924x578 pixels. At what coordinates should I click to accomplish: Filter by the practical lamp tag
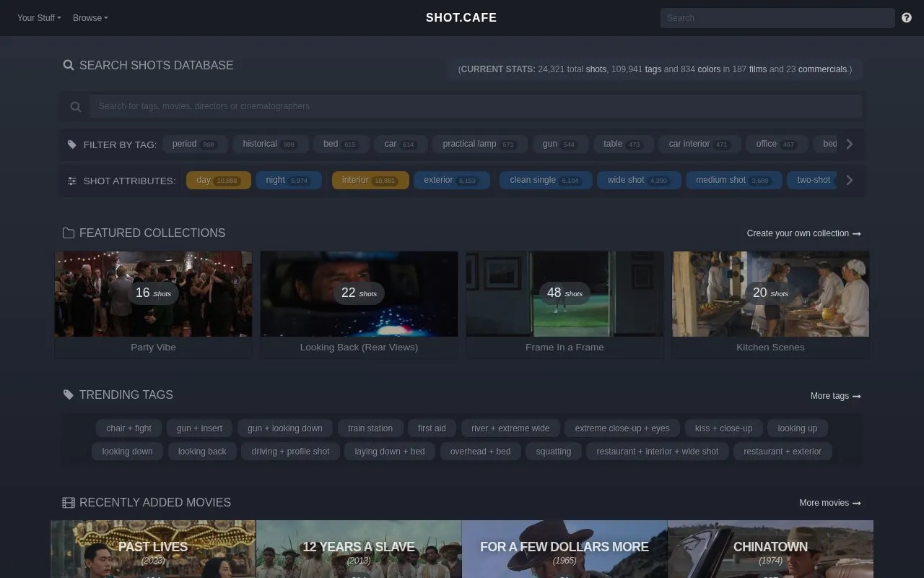[480, 144]
